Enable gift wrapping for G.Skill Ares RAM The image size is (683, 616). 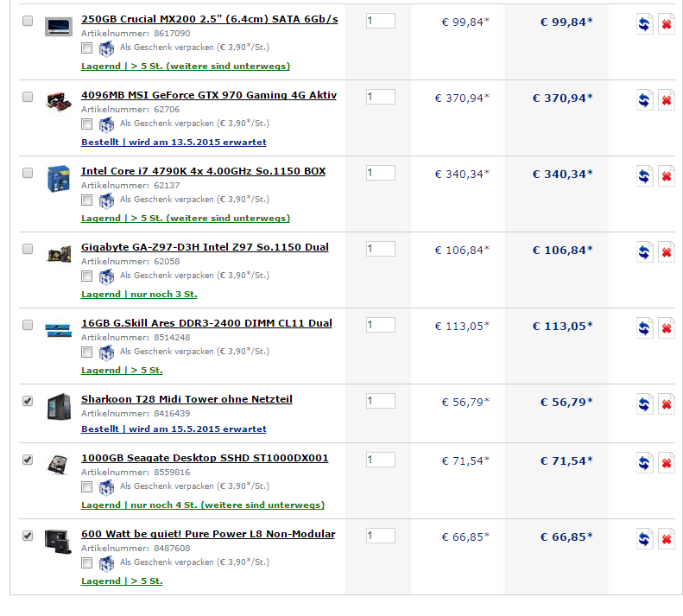tap(86, 352)
